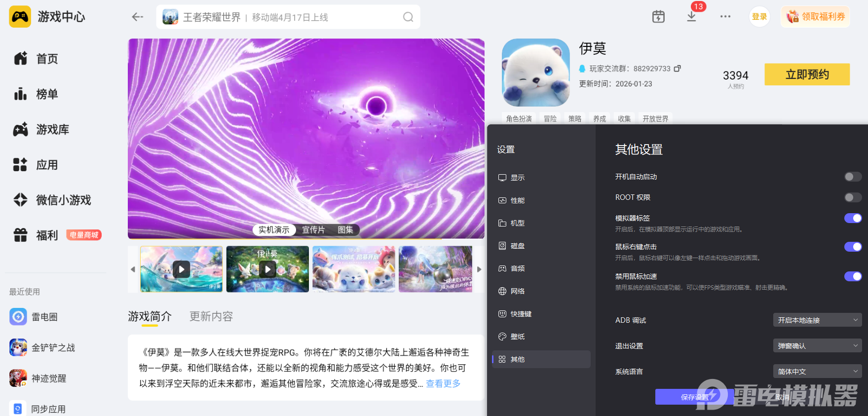Image resolution: width=868 pixels, height=416 pixels.
Task: Open 系统语言 dropdown
Action: [x=817, y=371]
